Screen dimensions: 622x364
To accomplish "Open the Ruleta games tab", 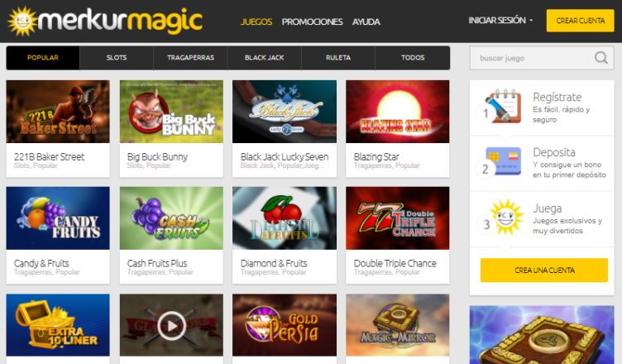I will click(338, 58).
